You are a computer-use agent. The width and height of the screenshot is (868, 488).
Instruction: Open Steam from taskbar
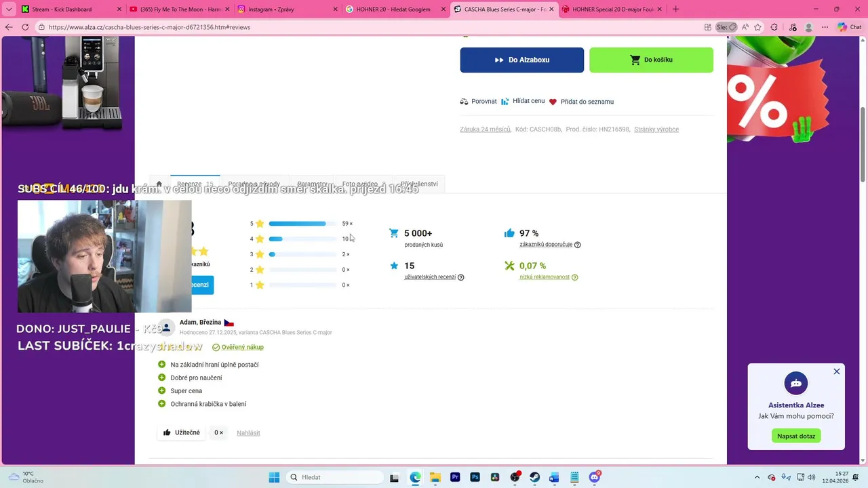(535, 477)
